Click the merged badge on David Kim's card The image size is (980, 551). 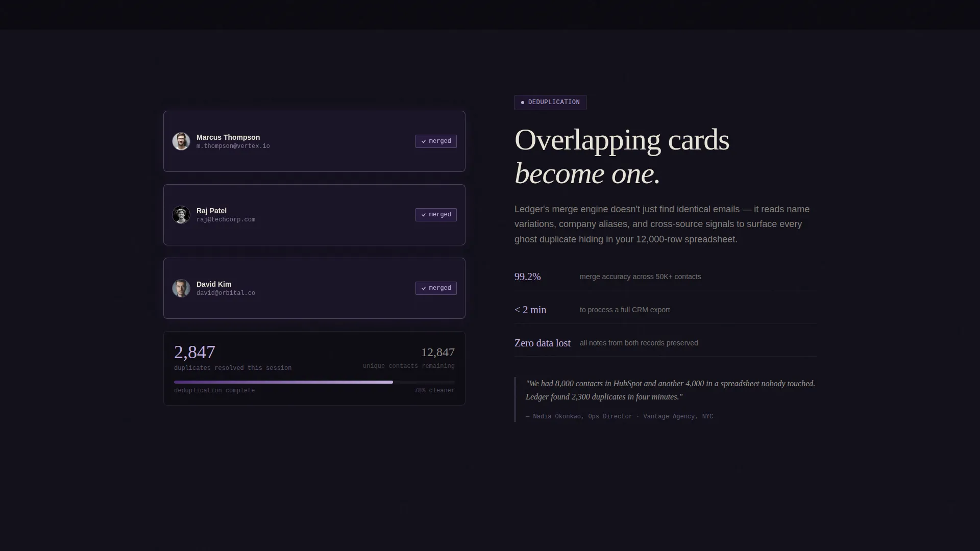click(x=436, y=288)
